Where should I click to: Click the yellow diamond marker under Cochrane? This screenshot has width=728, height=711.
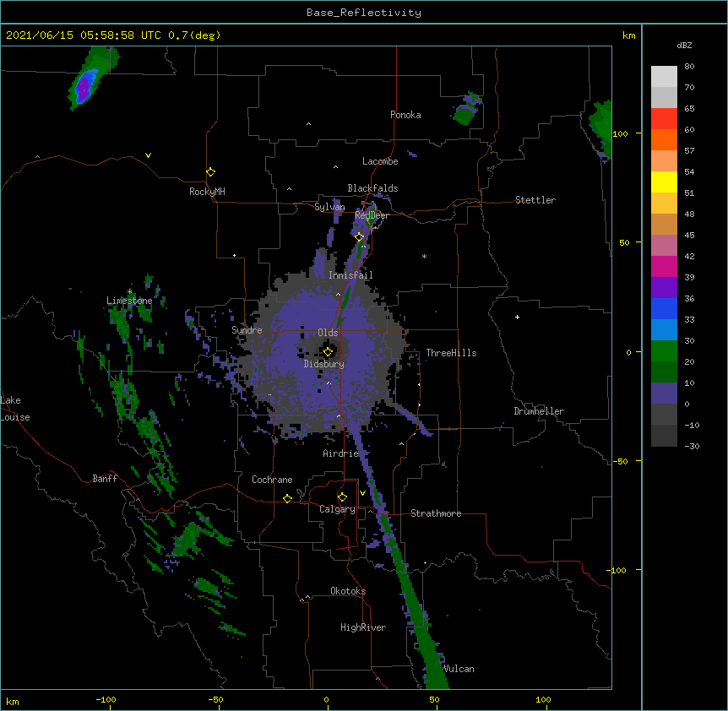coord(287,498)
